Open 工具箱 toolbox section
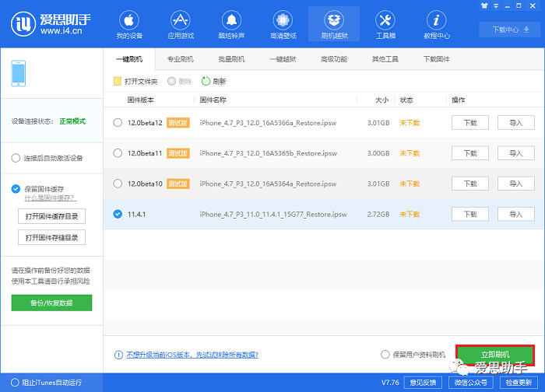 point(385,25)
